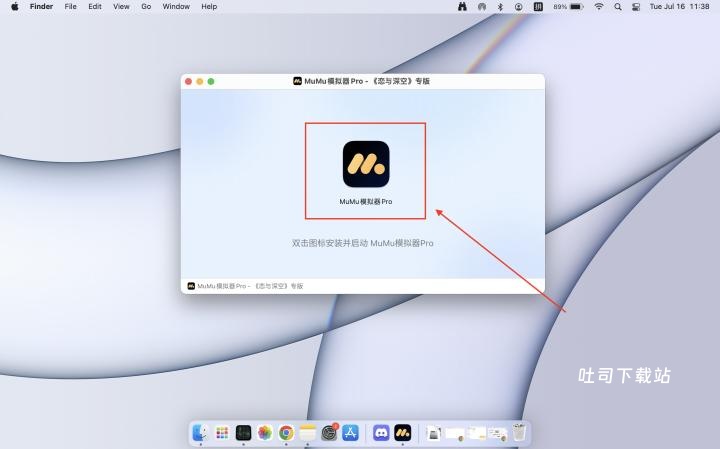This screenshot has height=449, width=720.
Task: Minimize the MuMu installer window
Action: pos(200,81)
